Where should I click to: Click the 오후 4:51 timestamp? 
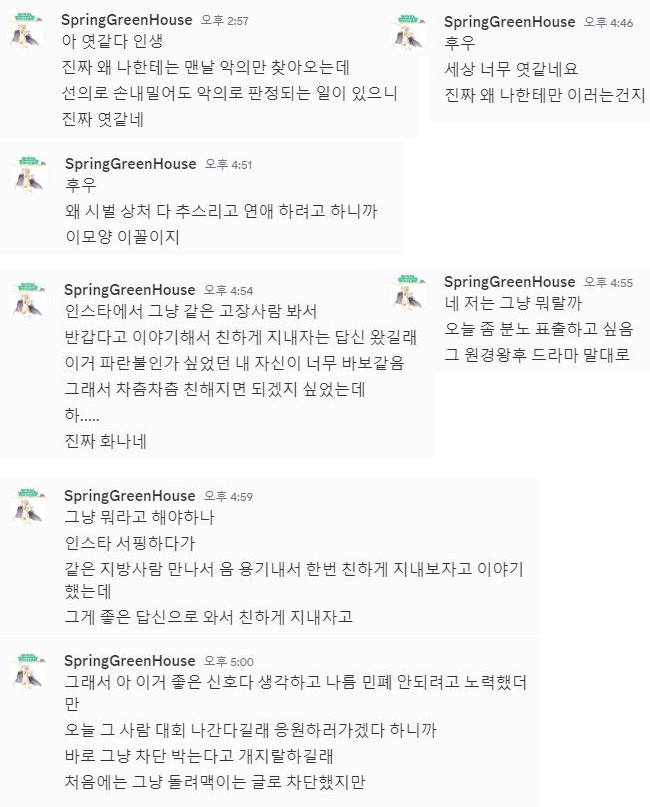pos(228,164)
